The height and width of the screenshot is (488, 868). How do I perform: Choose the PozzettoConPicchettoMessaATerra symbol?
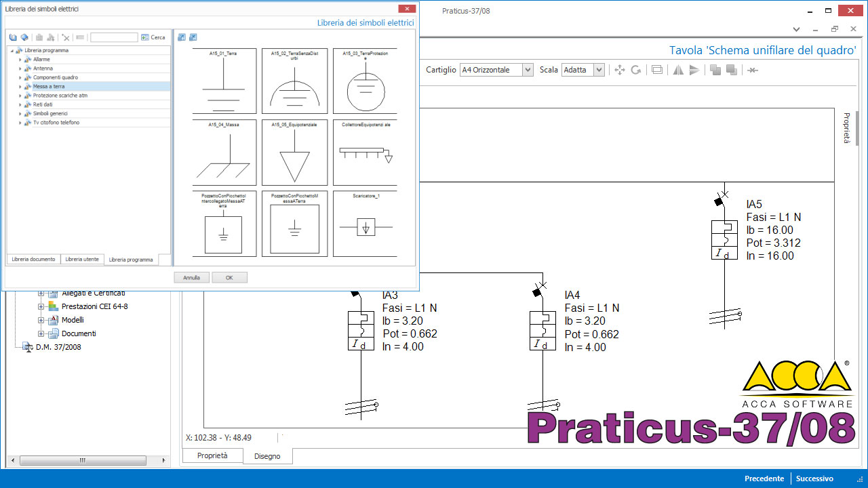294,224
